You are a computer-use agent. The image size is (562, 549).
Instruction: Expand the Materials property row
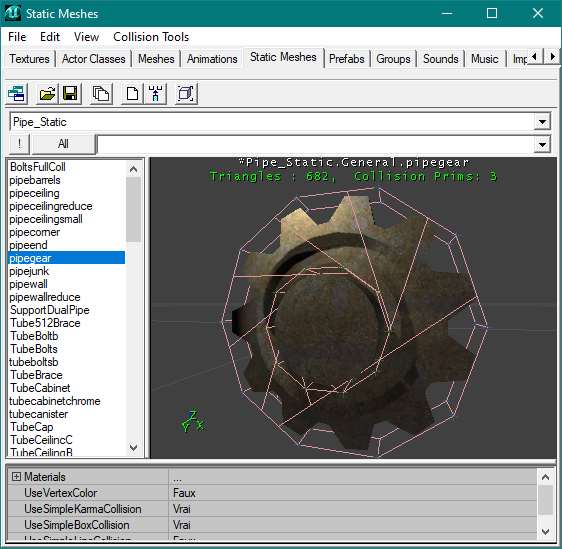tap(16, 477)
